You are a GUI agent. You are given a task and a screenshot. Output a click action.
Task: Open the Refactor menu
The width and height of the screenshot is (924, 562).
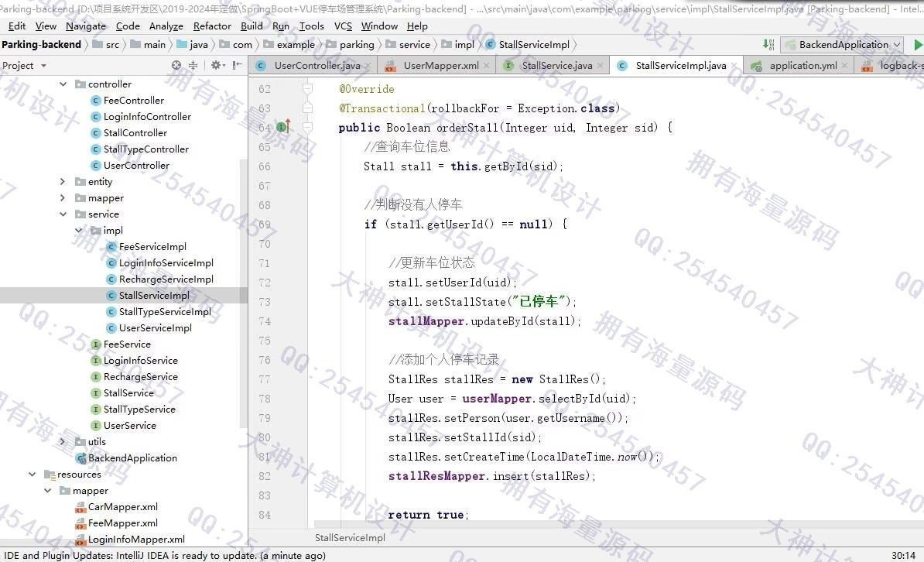coord(211,26)
